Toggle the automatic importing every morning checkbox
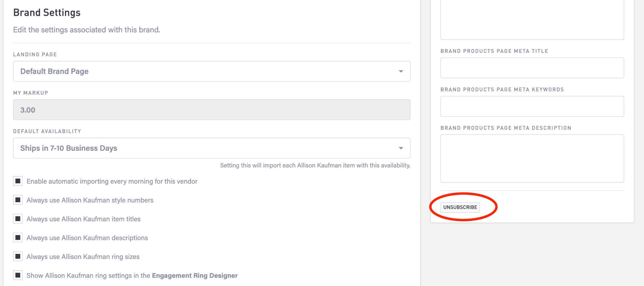 click(18, 181)
